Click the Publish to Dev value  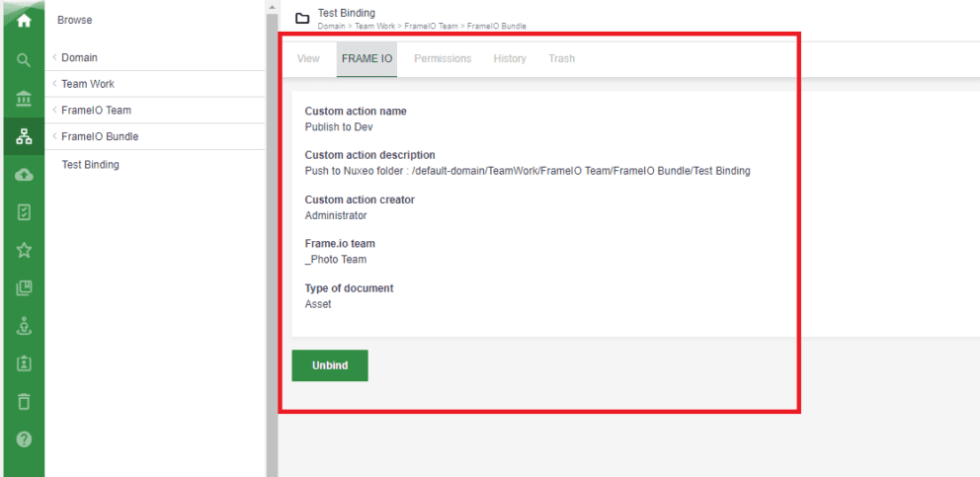[340, 127]
